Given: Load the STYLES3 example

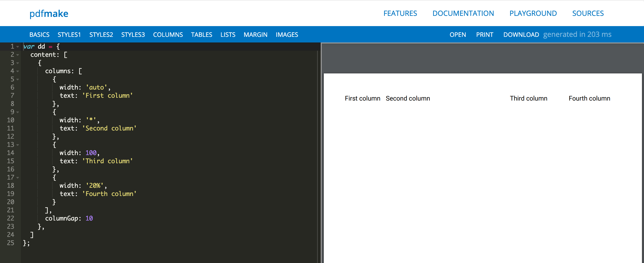Looking at the screenshot, I should [133, 35].
